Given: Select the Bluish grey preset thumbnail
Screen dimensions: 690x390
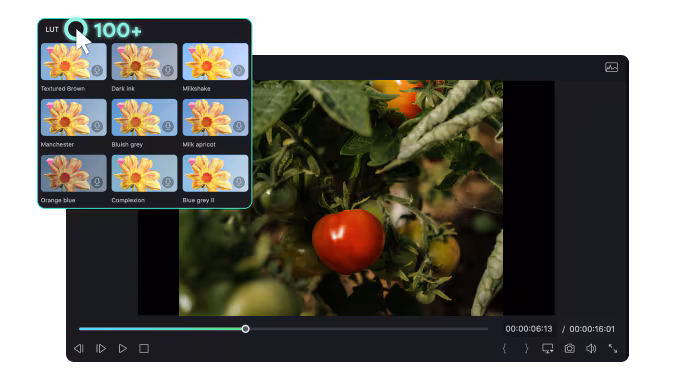Looking at the screenshot, I should 144,117.
